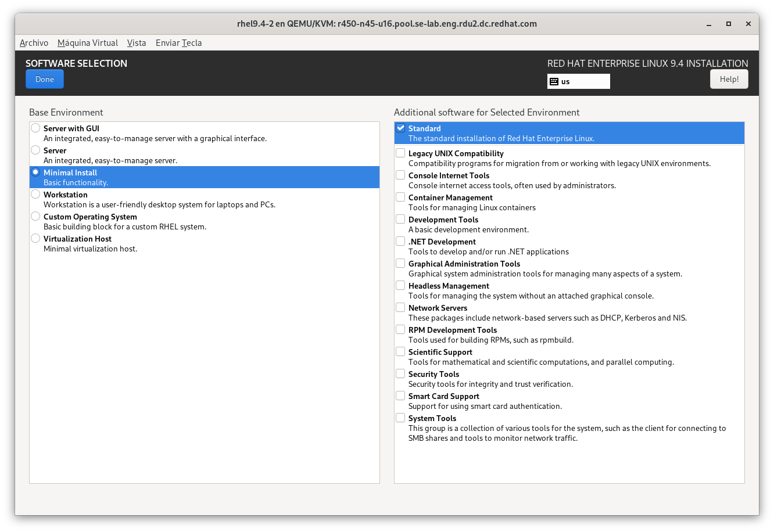Click the Help! button
Image resolution: width=774 pixels, height=532 pixels.
[729, 79]
